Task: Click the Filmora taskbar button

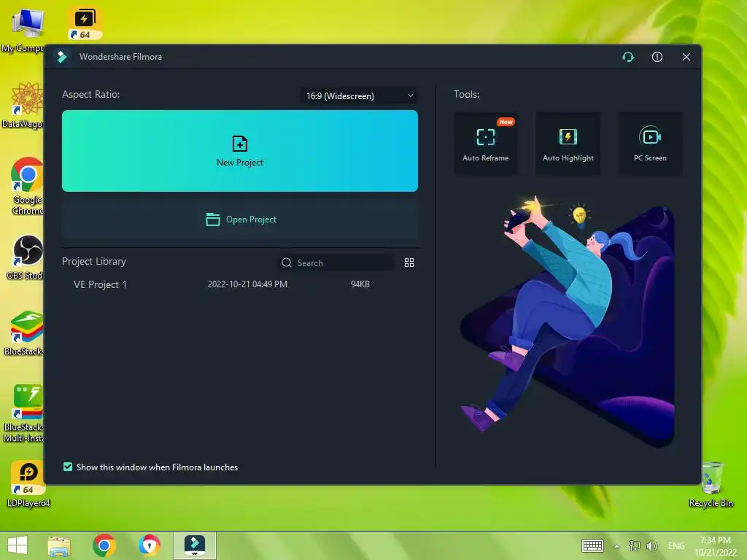Action: [194, 545]
